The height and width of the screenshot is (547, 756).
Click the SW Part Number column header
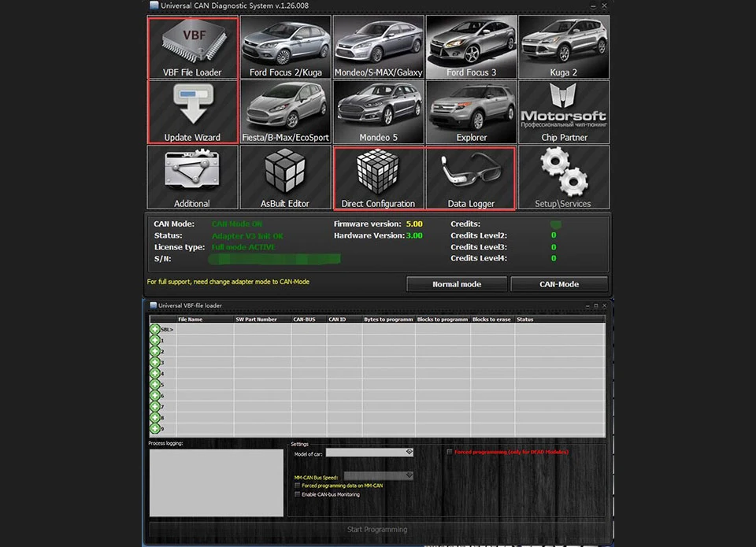point(262,319)
